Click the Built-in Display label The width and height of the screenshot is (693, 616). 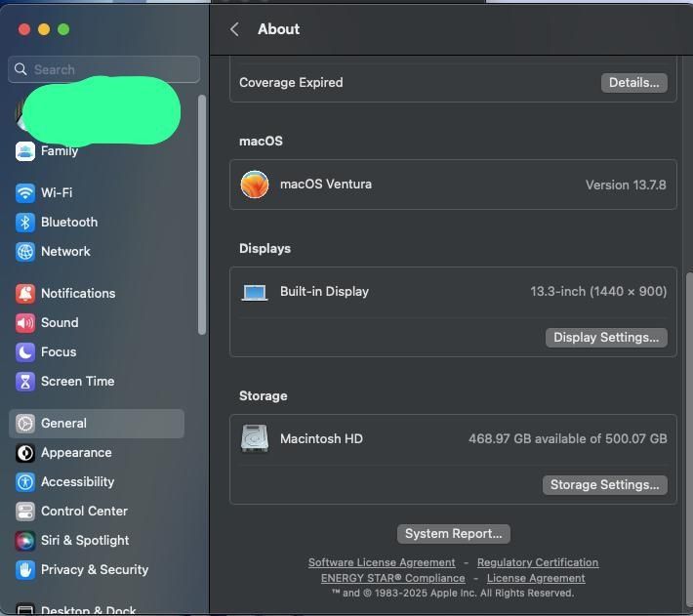coord(324,291)
